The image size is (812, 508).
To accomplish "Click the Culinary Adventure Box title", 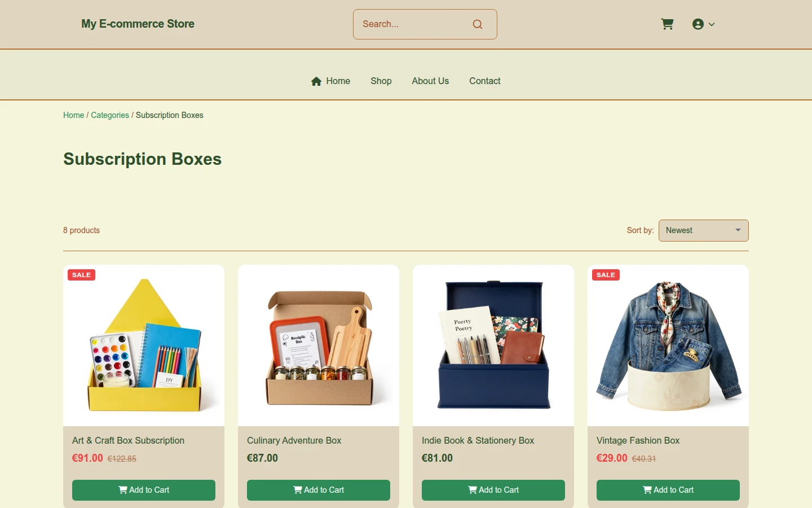I will click(x=294, y=440).
